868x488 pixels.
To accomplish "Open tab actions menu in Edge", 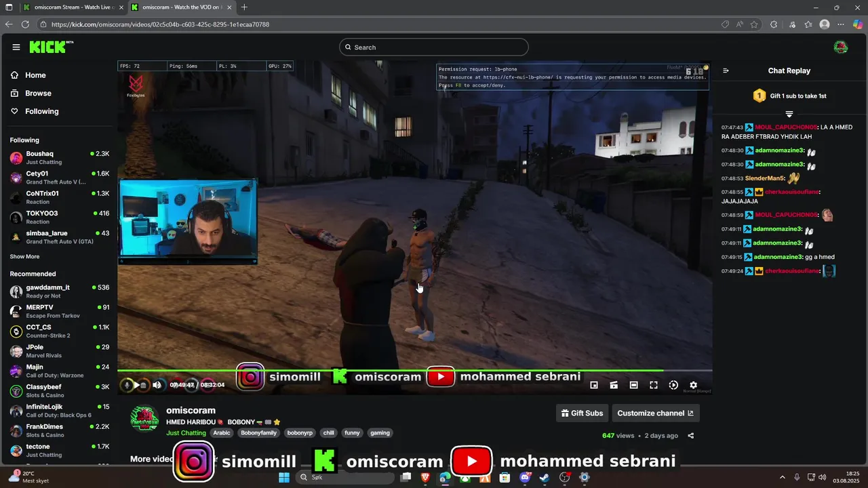I will (9, 7).
